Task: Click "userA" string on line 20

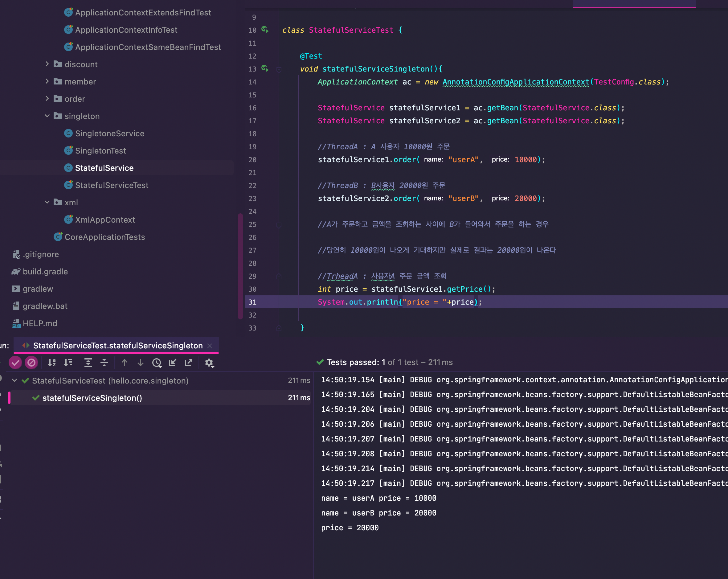Action: (463, 159)
